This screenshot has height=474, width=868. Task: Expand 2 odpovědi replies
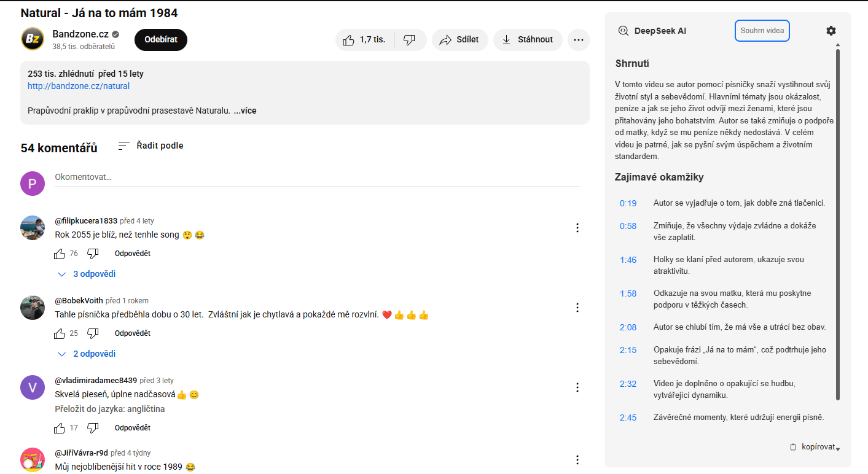[x=87, y=354]
